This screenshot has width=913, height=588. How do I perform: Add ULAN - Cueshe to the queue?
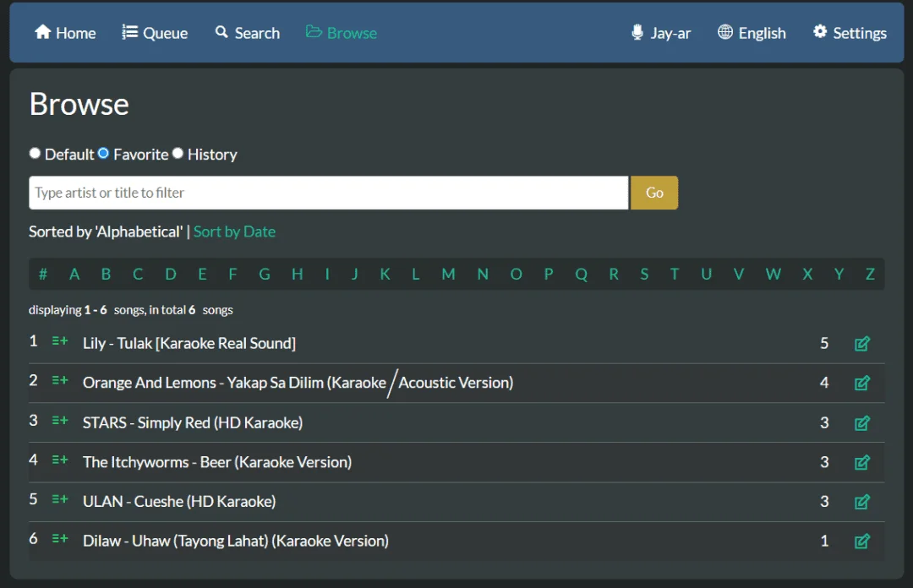pyautogui.click(x=60, y=499)
